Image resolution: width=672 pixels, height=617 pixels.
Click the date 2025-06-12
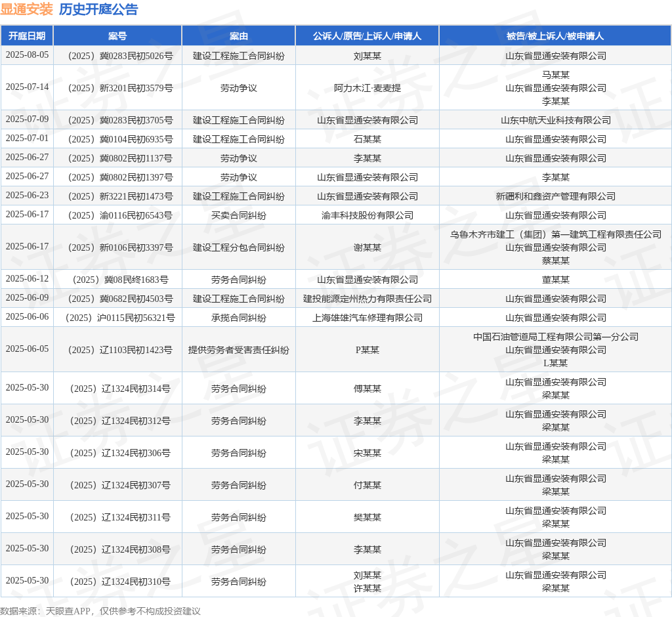[x=27, y=279]
